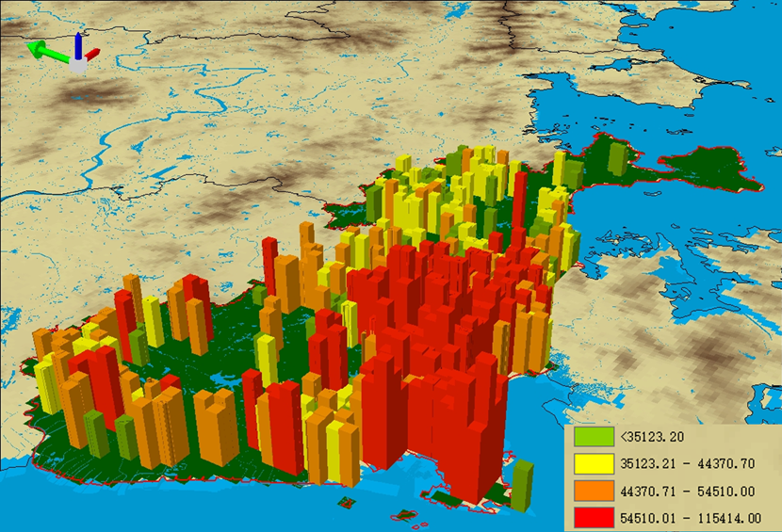This screenshot has width=782, height=532.
Task: Click the green arrow of the axis gizmo
Action: (42, 51)
